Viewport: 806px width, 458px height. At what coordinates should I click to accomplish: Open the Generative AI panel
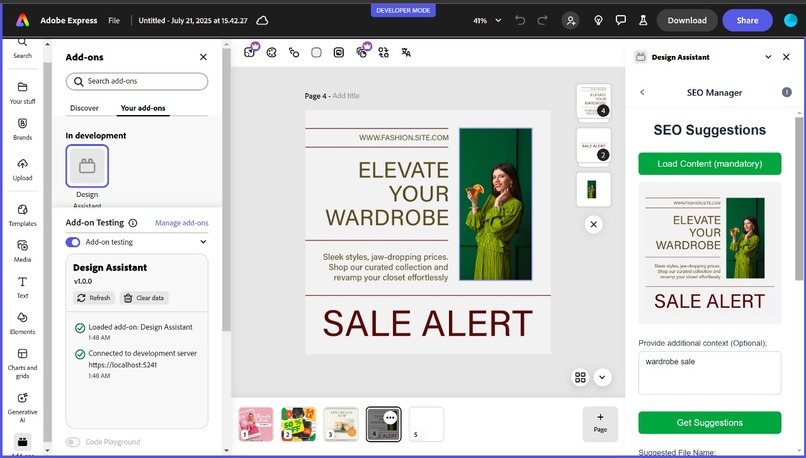(22, 408)
